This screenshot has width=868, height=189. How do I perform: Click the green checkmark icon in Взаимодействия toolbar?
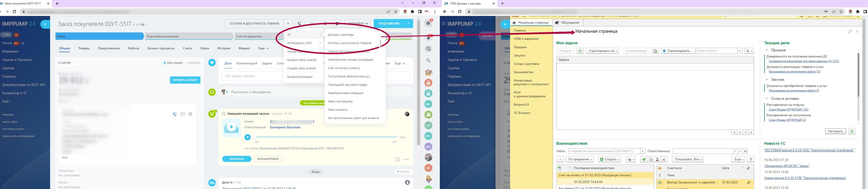point(644,159)
